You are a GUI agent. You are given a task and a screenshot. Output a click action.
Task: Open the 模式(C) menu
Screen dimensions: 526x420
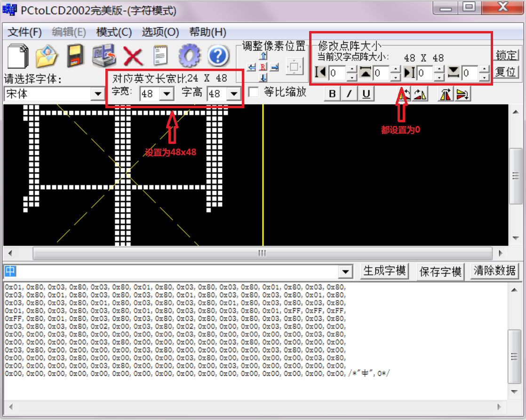click(x=114, y=32)
